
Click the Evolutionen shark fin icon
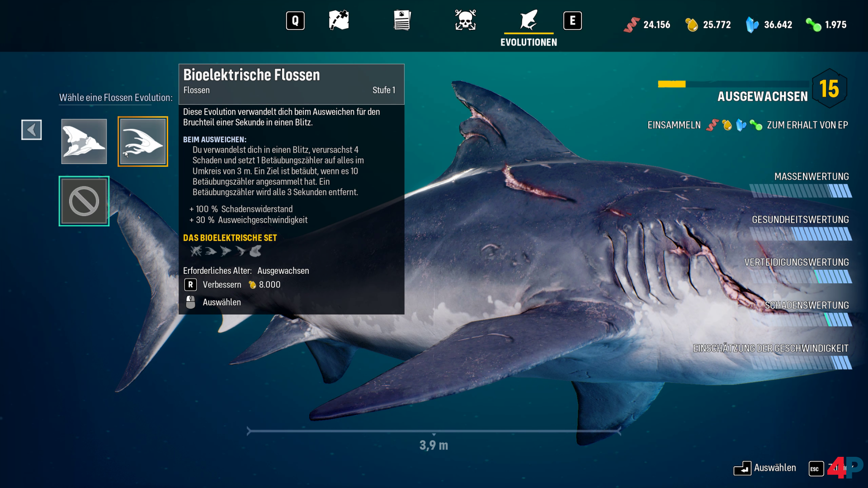click(528, 20)
